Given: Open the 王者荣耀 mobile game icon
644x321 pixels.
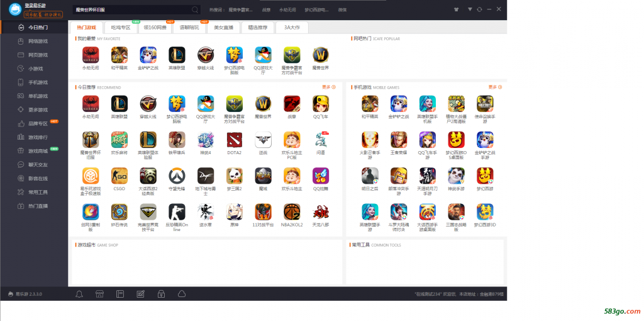Looking at the screenshot, I should pos(398,140).
